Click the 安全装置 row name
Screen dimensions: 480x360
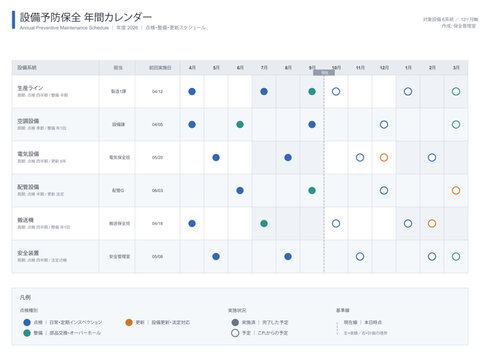pos(28,253)
